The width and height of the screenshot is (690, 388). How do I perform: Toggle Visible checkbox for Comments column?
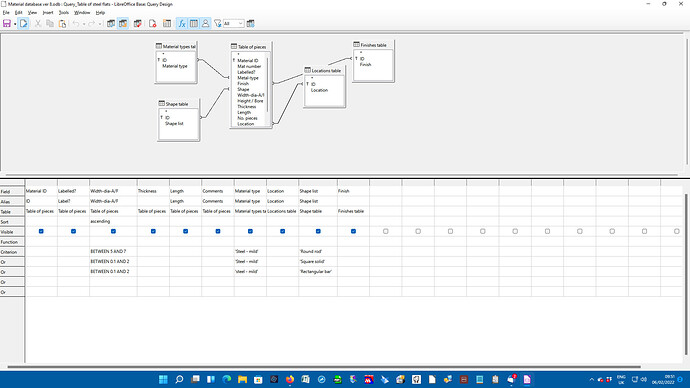[x=218, y=231]
